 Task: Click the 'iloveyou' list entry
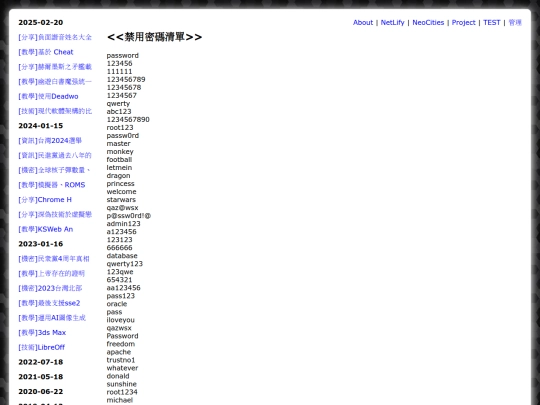pos(121,320)
